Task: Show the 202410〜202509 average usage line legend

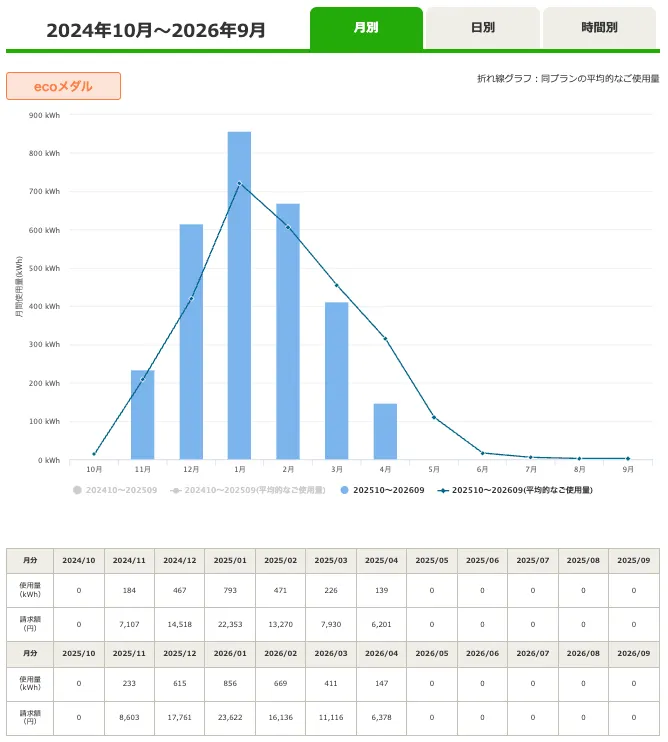Action: coord(248,490)
